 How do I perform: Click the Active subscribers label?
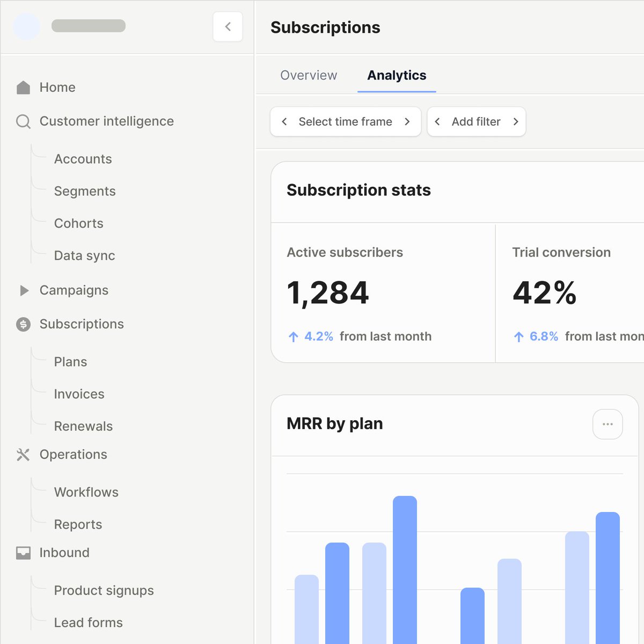point(345,252)
